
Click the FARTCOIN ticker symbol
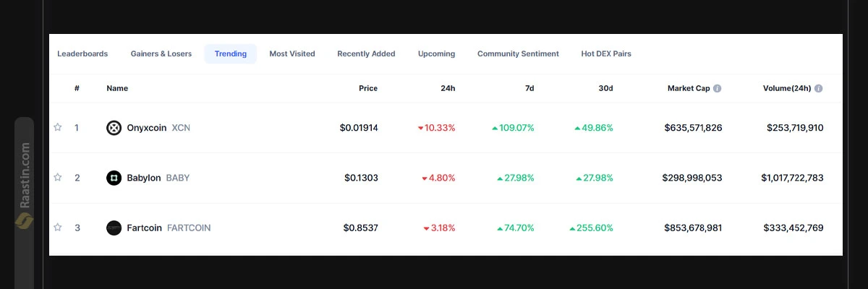(x=189, y=228)
